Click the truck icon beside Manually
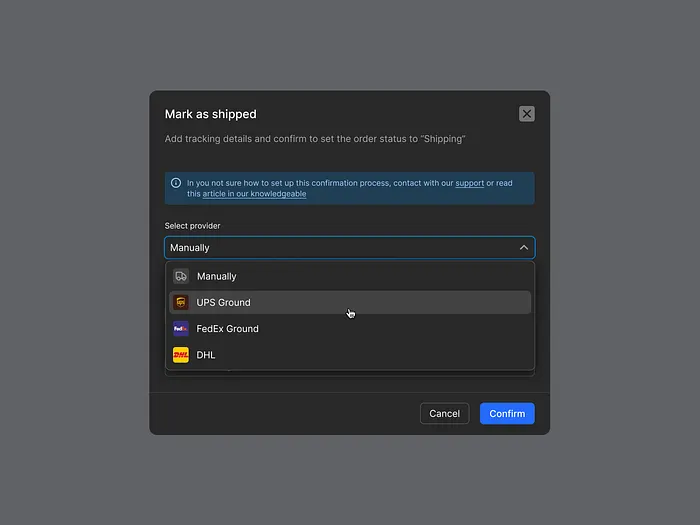 click(181, 276)
